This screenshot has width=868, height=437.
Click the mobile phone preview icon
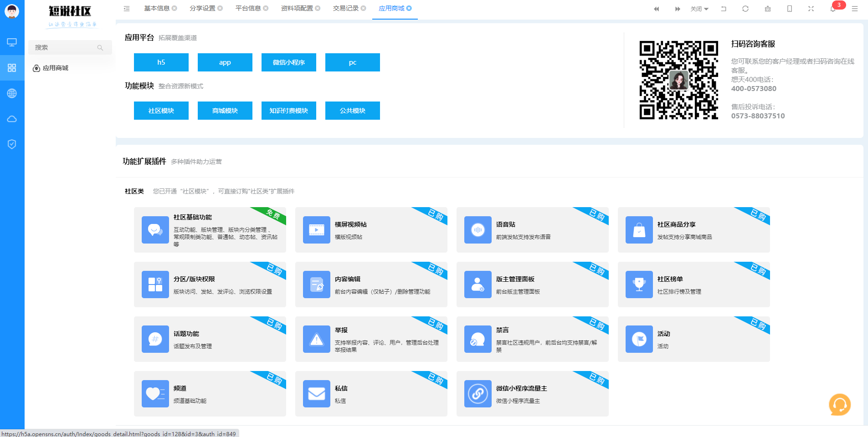[x=790, y=9]
